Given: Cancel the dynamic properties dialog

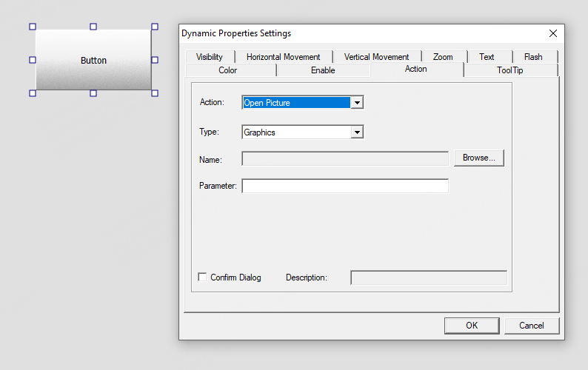Looking at the screenshot, I should [x=532, y=326].
